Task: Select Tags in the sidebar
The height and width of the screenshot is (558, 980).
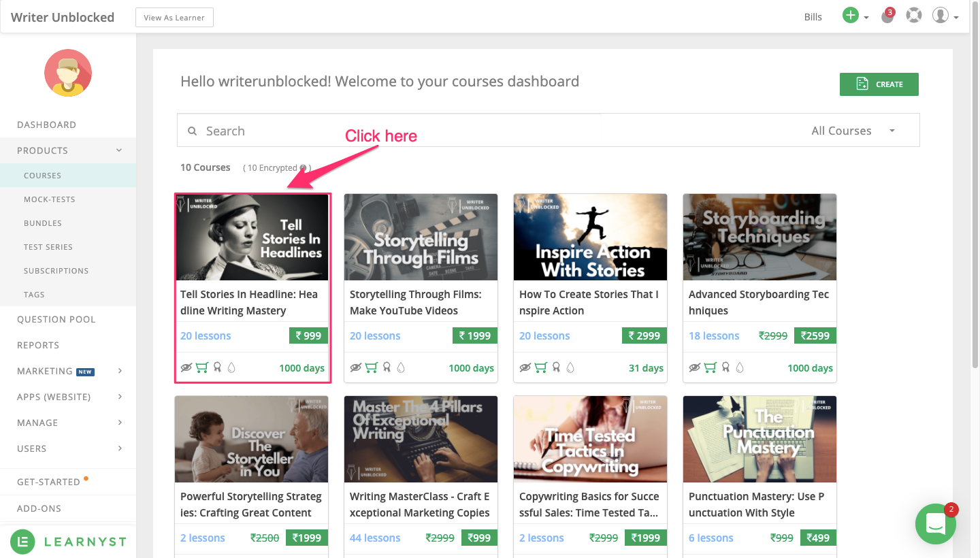Action: (x=68, y=295)
